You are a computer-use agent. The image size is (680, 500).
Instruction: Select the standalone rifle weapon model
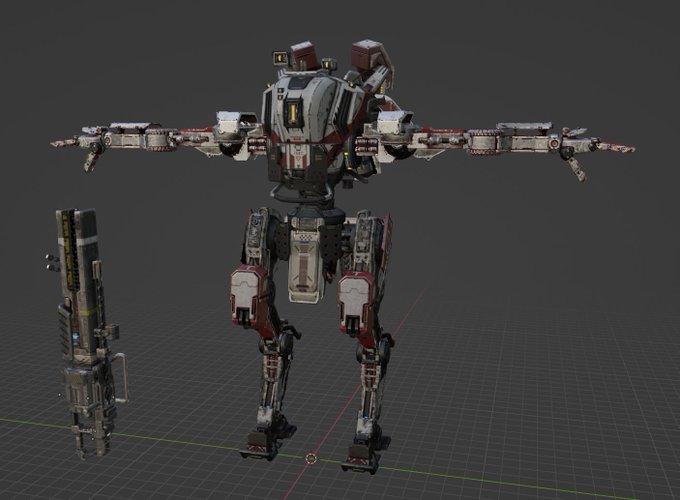[x=87, y=334]
